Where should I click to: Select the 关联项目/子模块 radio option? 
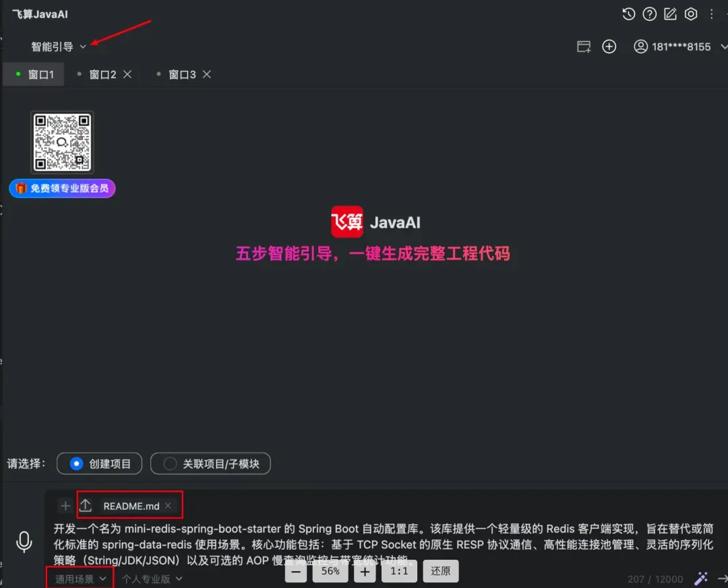210,463
